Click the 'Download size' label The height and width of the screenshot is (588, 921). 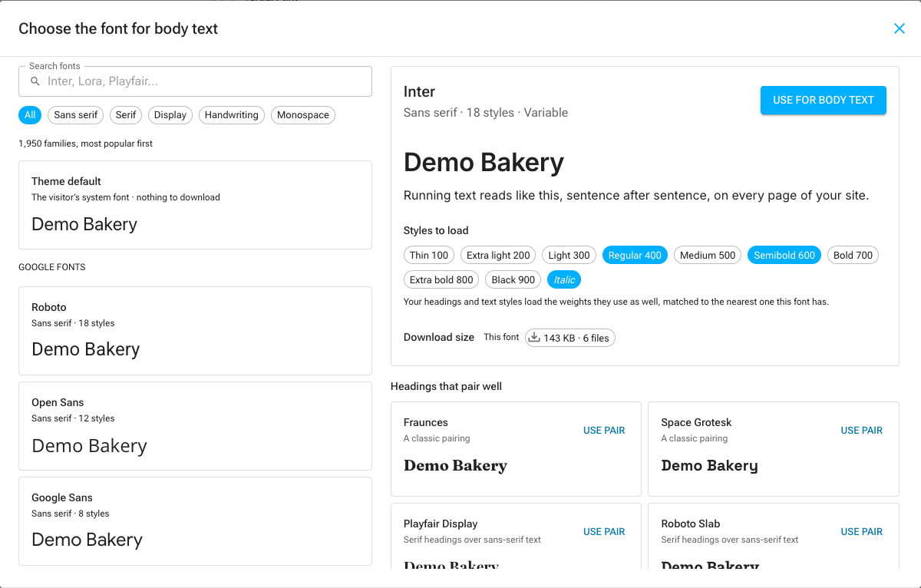439,337
